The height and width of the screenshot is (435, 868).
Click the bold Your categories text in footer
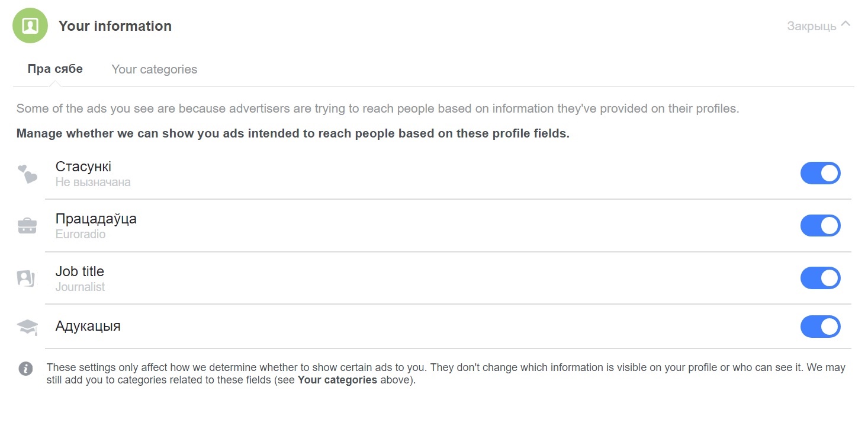tap(337, 380)
